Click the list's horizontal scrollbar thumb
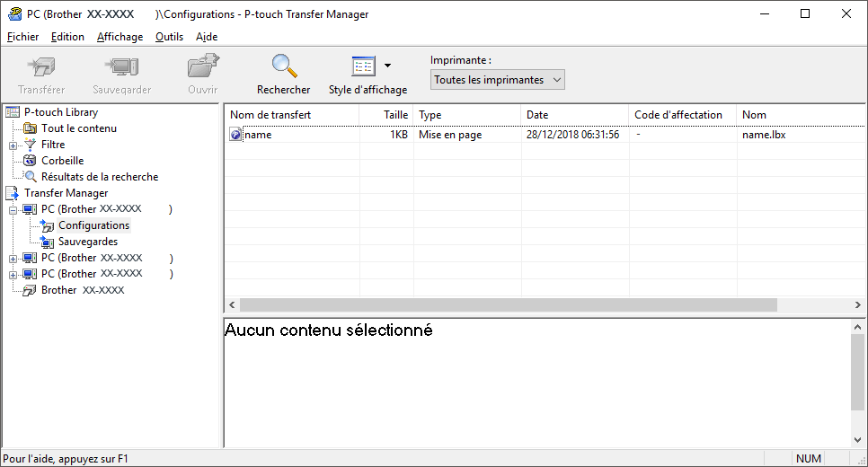The height and width of the screenshot is (467, 868). [509, 304]
